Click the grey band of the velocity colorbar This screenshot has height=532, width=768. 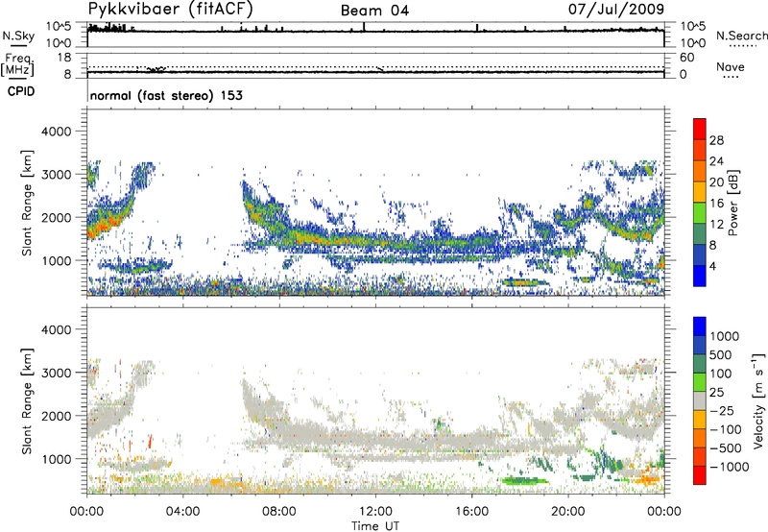click(x=700, y=401)
